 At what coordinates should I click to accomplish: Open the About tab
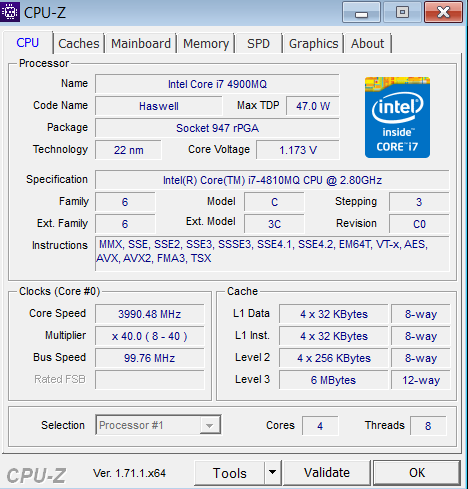point(368,44)
